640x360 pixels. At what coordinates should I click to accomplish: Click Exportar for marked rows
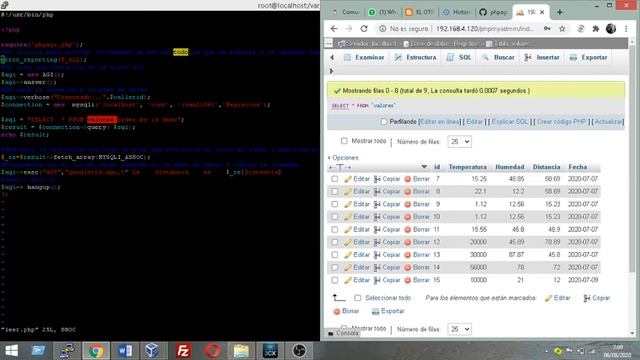click(x=388, y=311)
